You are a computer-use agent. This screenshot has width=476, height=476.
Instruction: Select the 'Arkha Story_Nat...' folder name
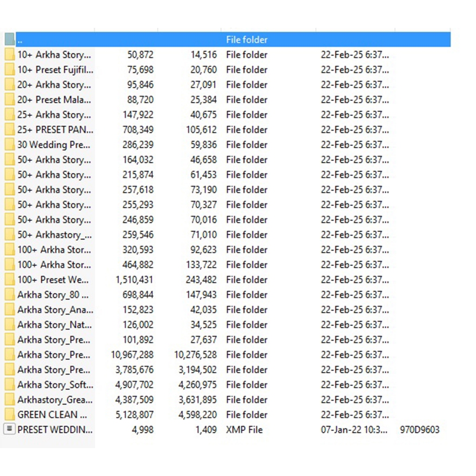[55, 325]
